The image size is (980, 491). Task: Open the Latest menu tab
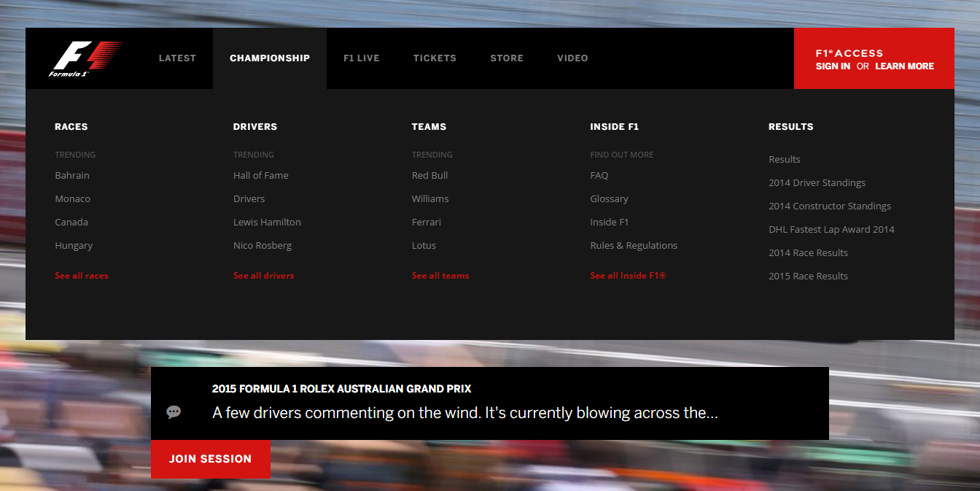tap(177, 58)
